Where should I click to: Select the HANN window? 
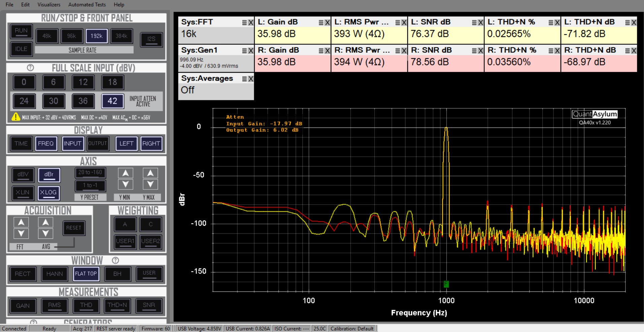tap(55, 274)
